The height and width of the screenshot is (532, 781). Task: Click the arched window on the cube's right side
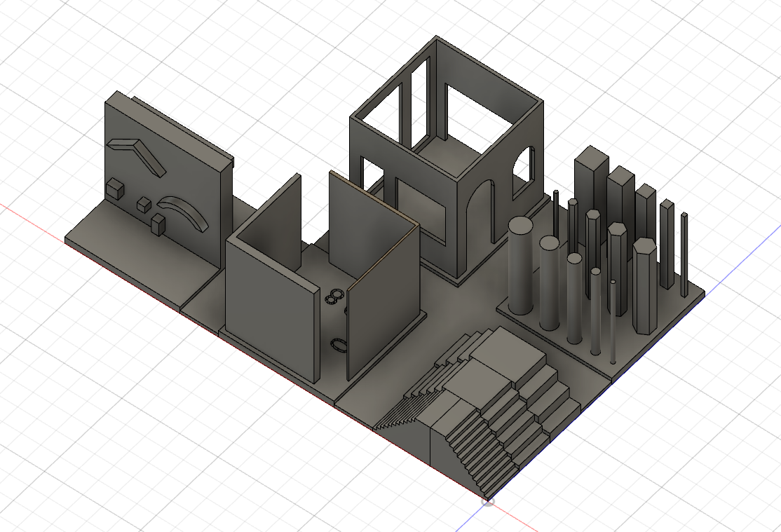tap(523, 172)
